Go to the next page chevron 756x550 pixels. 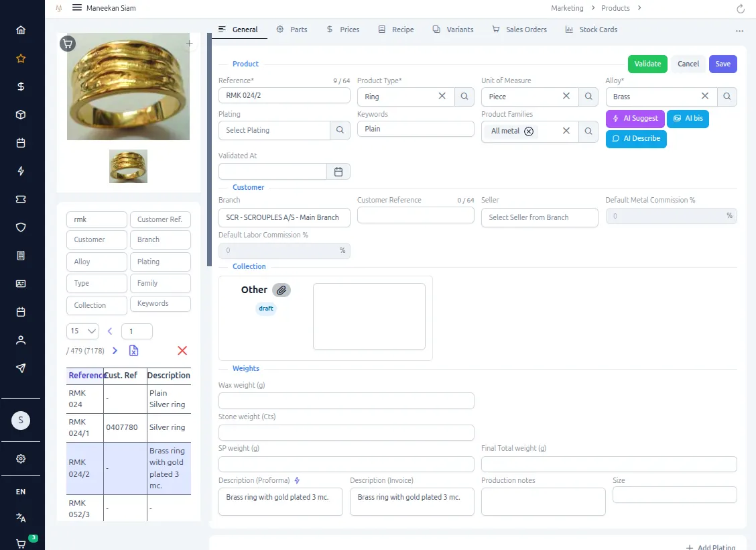(115, 351)
